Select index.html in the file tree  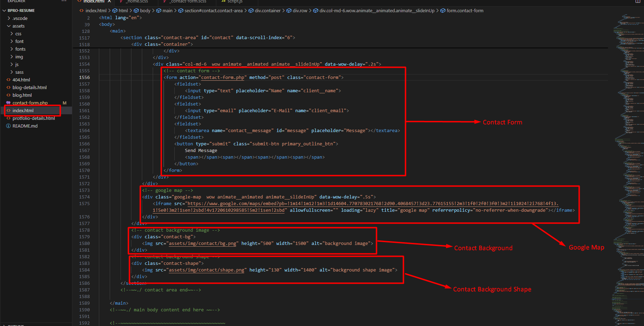point(23,110)
